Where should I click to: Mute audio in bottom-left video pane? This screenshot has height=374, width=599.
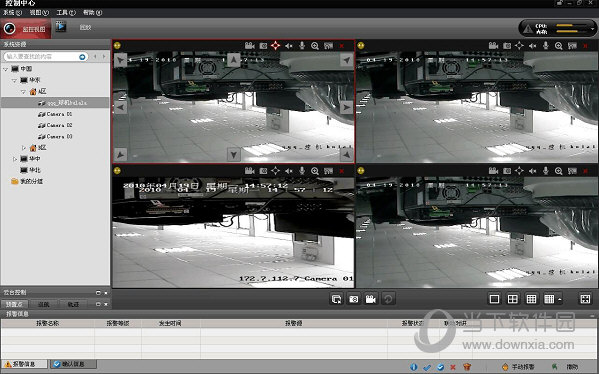289,171
